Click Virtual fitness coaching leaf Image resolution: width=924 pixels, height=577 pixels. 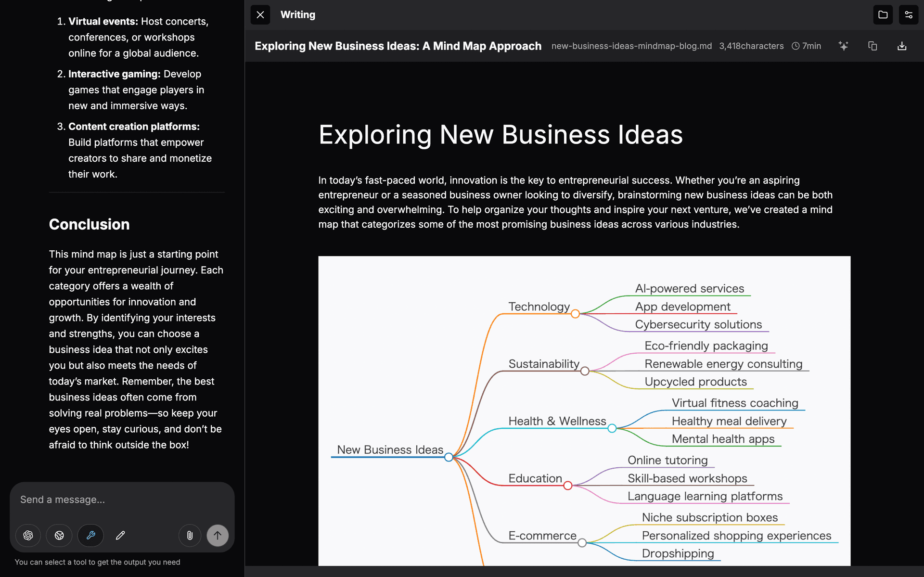[x=735, y=403]
